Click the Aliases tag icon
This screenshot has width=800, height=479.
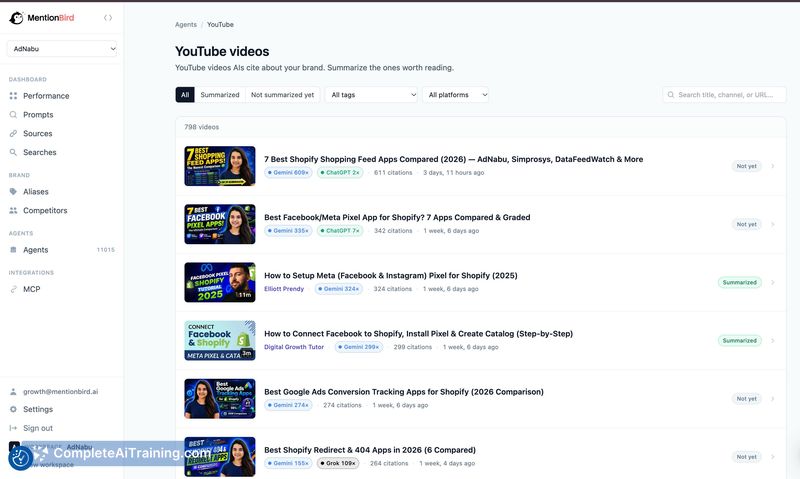click(x=13, y=192)
